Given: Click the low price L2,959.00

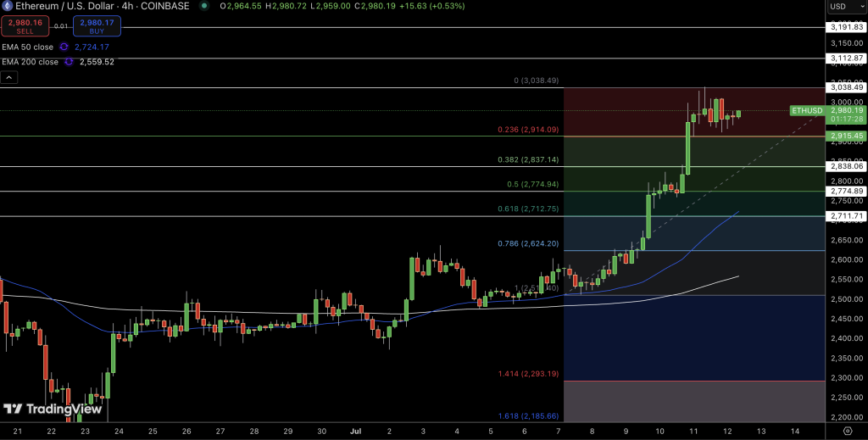Looking at the screenshot, I should pos(332,6).
